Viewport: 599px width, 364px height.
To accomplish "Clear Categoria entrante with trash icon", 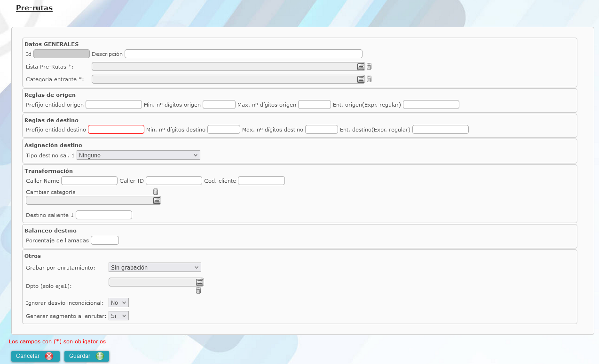I will coord(369,79).
